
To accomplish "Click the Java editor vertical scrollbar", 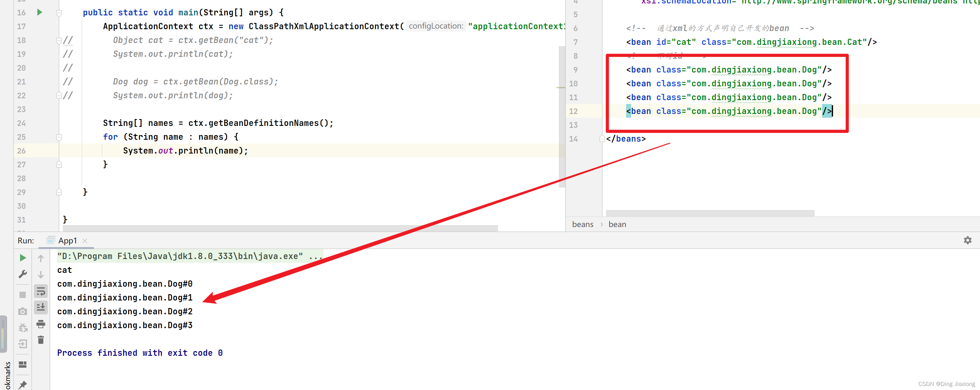I will (562, 117).
